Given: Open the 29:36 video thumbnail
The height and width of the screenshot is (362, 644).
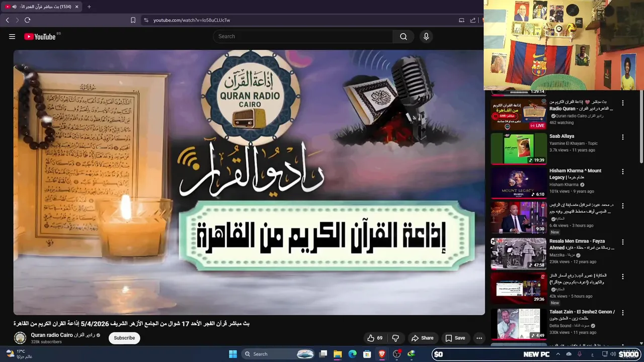Looking at the screenshot, I should pos(519,288).
